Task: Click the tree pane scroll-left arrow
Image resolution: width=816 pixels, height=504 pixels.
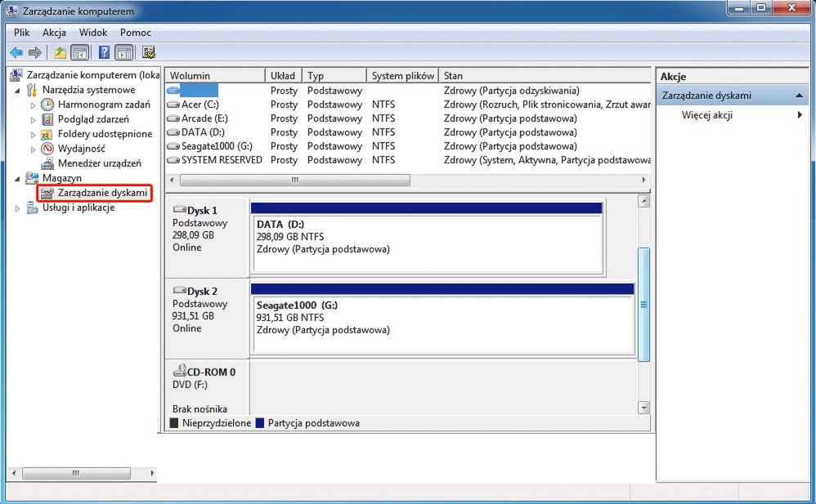Action: [14, 473]
